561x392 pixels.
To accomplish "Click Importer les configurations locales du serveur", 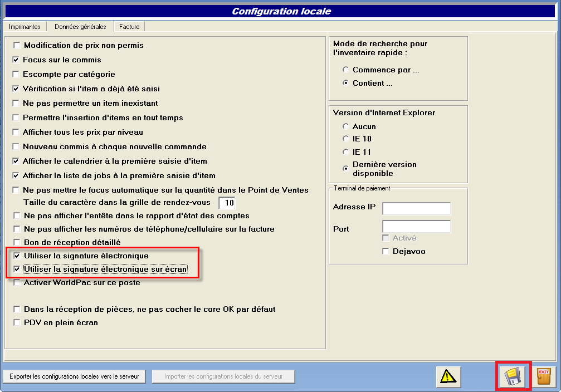I will 223,376.
